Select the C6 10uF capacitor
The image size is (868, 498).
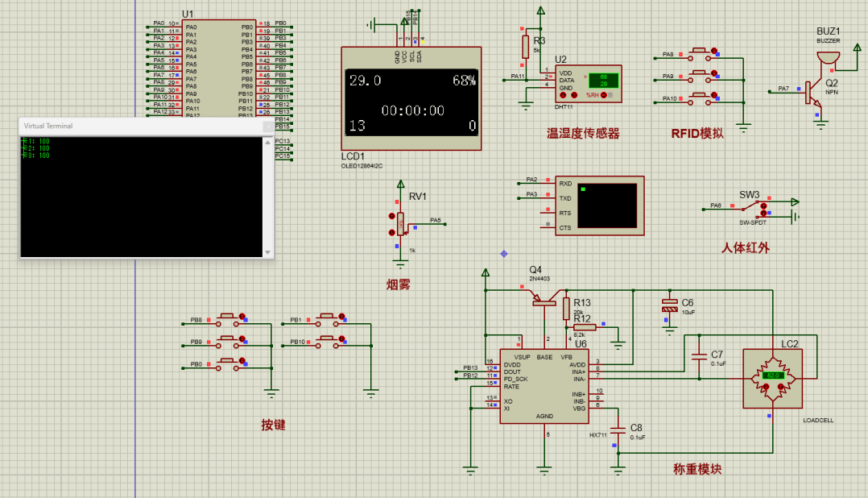pos(668,305)
